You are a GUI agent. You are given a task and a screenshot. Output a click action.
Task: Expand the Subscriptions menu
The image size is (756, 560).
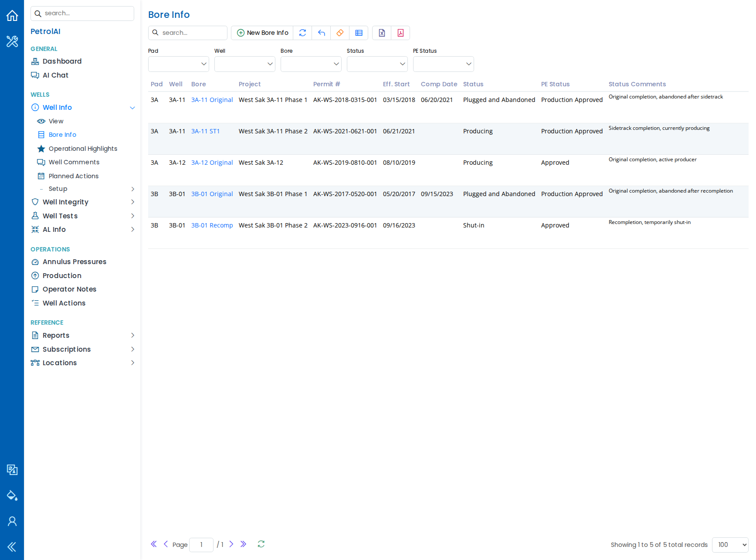pos(133,349)
